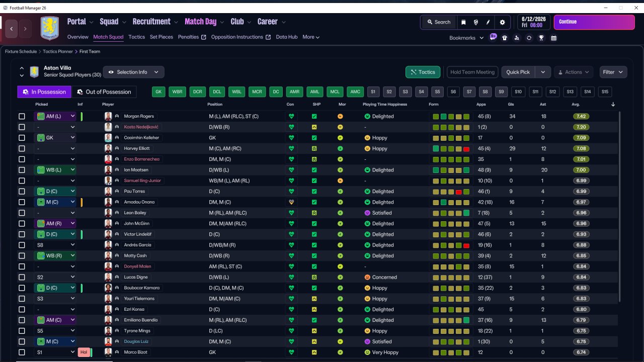Open settings with the gear icon
The width and height of the screenshot is (644, 362).
(502, 22)
